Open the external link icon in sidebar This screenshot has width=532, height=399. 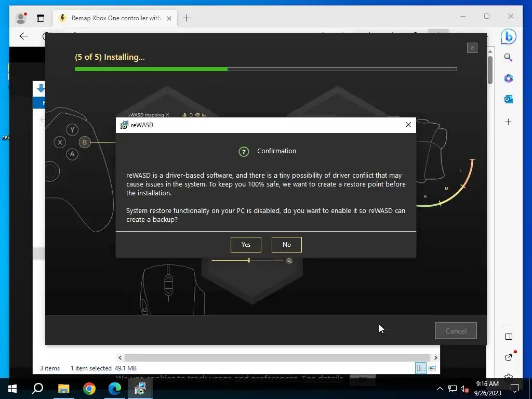(508, 357)
